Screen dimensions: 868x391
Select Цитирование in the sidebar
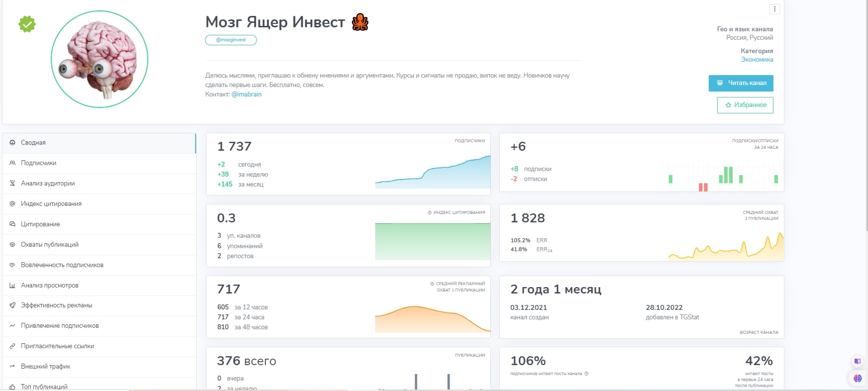(x=99, y=224)
